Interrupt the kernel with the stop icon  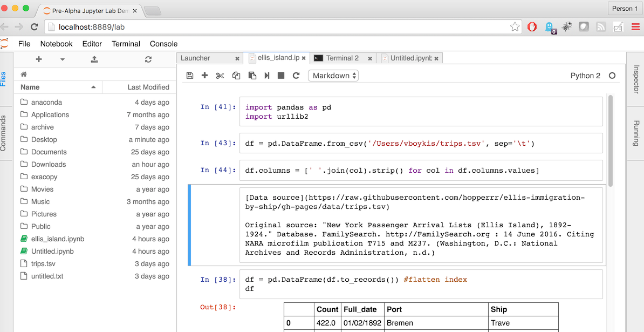pos(281,76)
